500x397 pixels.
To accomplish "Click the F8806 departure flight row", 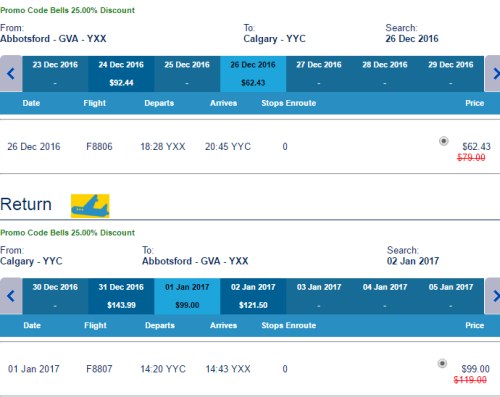I will (250, 147).
